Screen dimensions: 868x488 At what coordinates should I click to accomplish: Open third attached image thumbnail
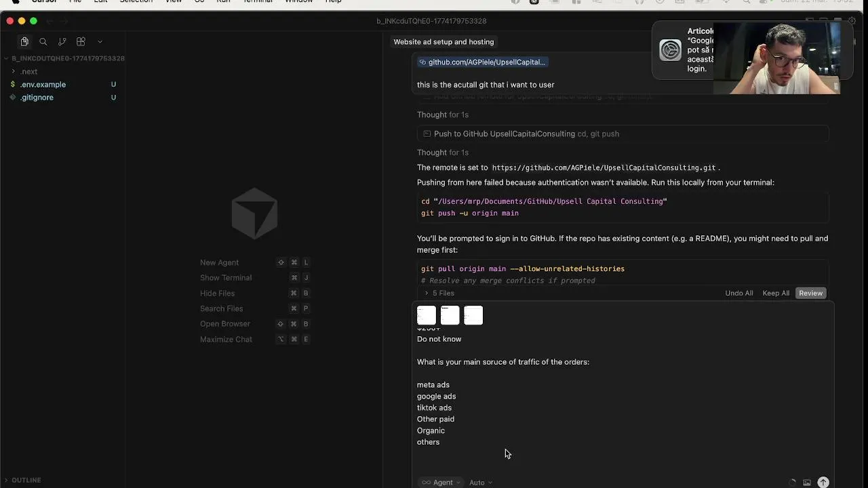click(x=473, y=315)
